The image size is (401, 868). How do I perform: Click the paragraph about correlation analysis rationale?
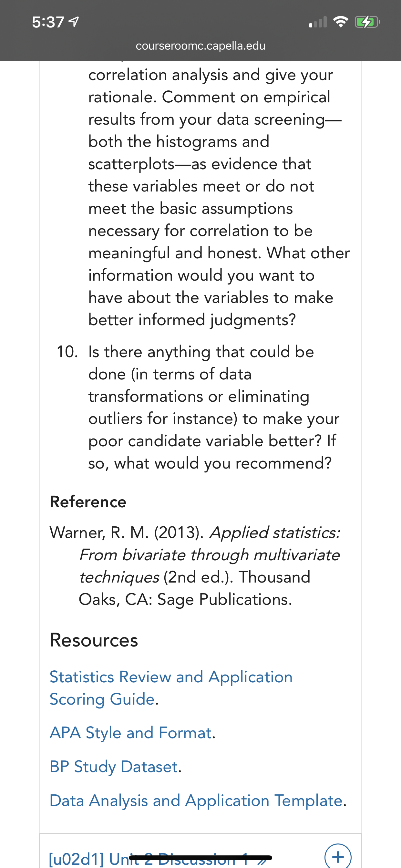tap(219, 197)
